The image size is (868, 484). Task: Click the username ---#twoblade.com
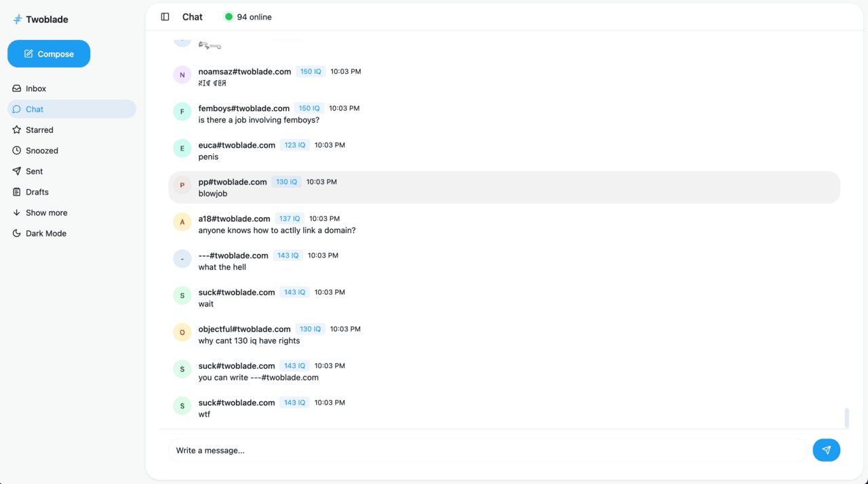[233, 256]
